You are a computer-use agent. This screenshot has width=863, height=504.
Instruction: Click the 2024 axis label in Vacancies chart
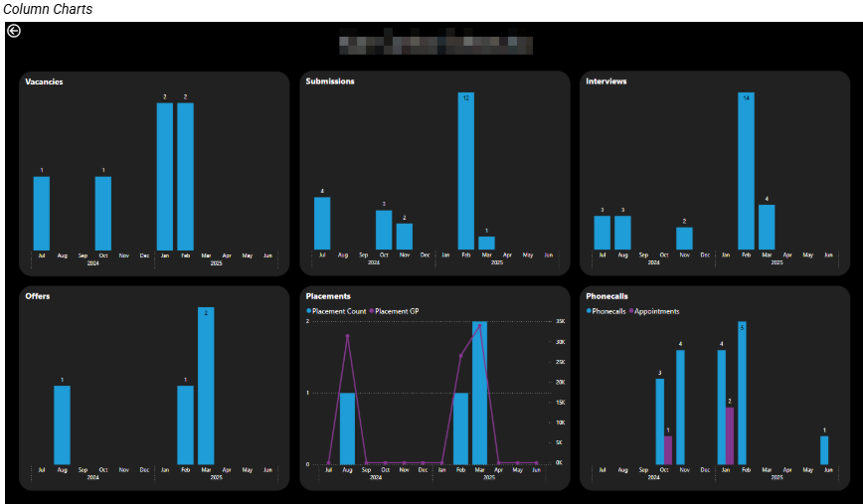[93, 263]
